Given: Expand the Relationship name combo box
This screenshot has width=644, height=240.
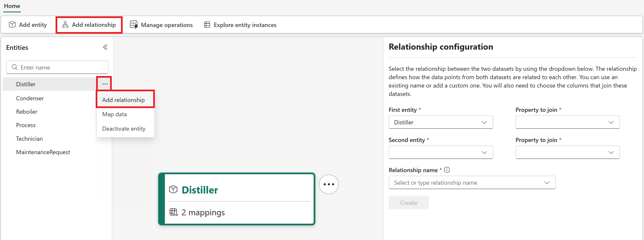Looking at the screenshot, I should [472, 182].
